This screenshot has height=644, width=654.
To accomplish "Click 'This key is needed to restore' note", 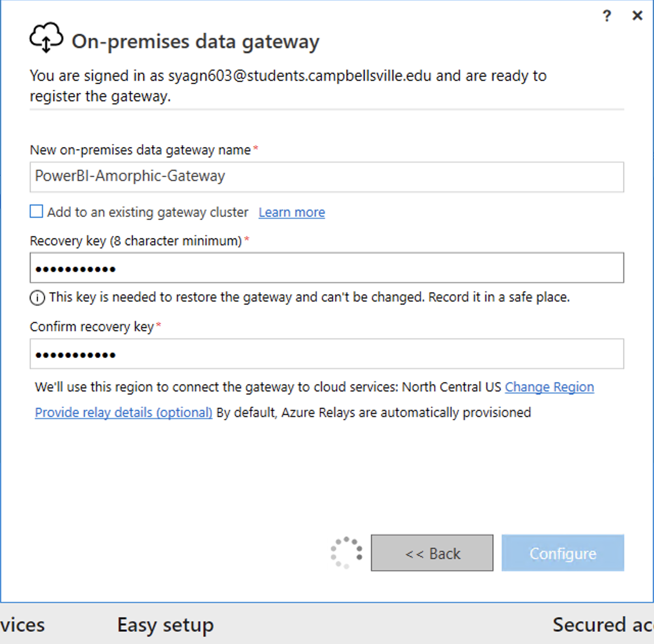I will click(309, 297).
